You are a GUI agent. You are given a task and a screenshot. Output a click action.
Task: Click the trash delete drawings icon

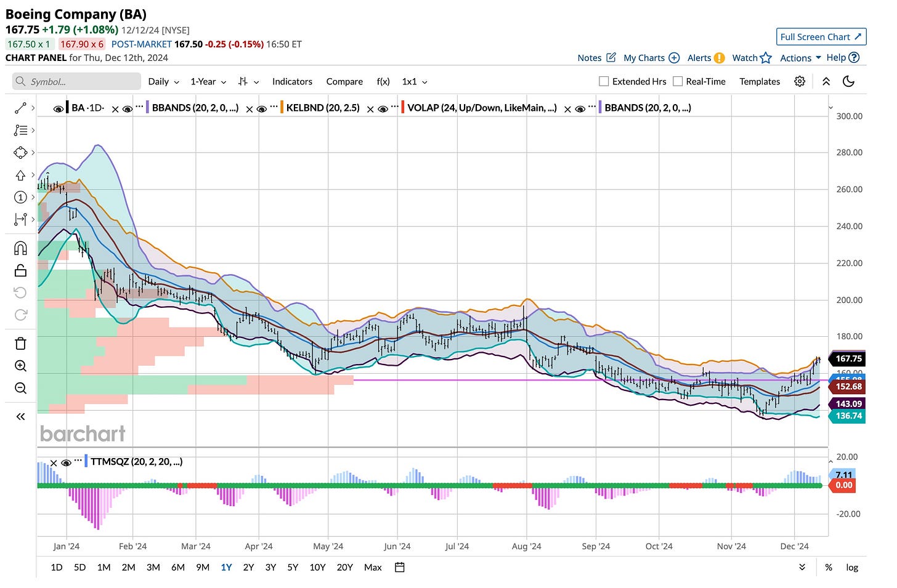click(x=20, y=344)
